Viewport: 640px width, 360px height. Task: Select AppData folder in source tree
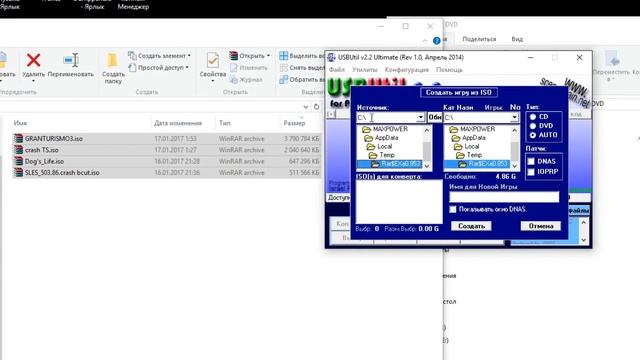(x=381, y=138)
